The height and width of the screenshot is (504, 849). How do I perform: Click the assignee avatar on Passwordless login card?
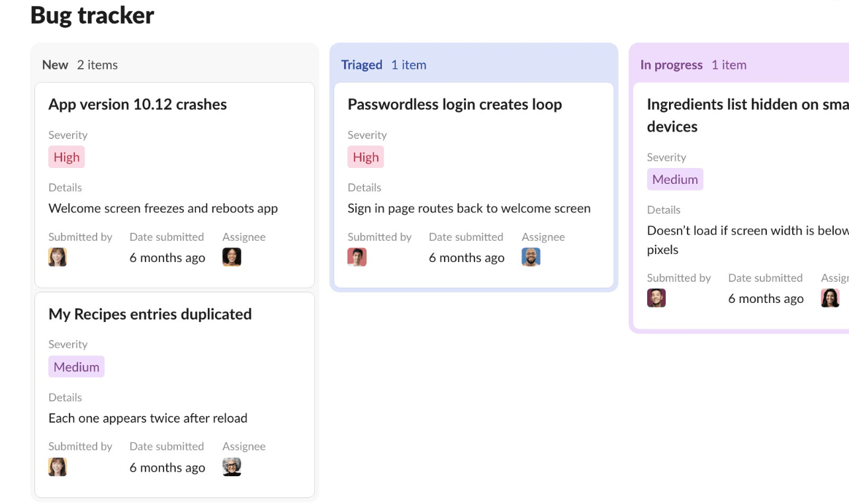click(531, 257)
